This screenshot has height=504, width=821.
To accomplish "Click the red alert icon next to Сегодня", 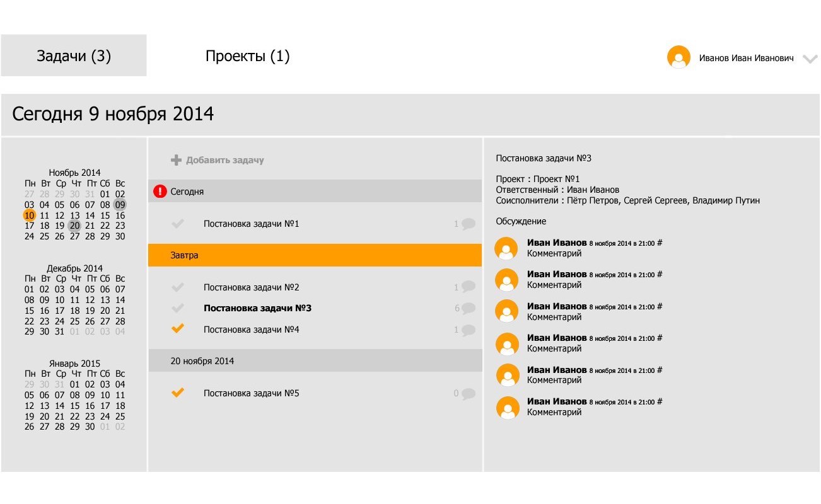I will pos(160,192).
